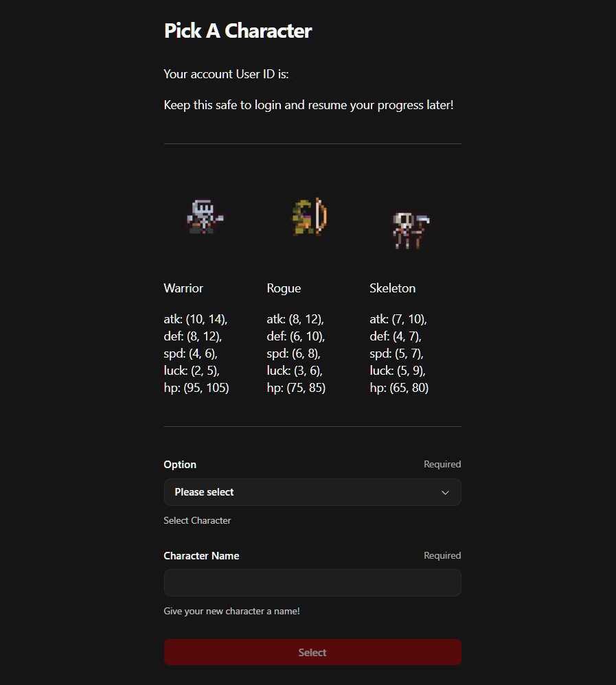Open the 'Please select' character dropdown
The image size is (616, 685).
pyautogui.click(x=312, y=492)
